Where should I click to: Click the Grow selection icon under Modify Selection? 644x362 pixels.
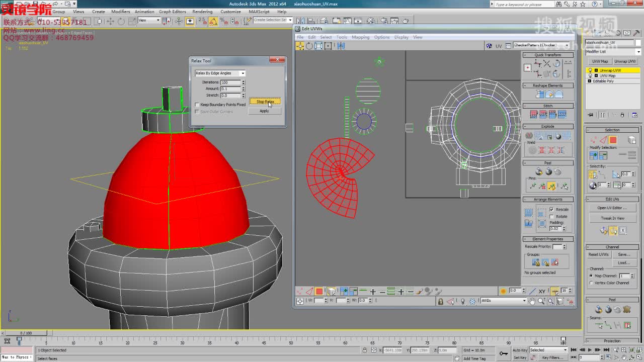coord(594,156)
